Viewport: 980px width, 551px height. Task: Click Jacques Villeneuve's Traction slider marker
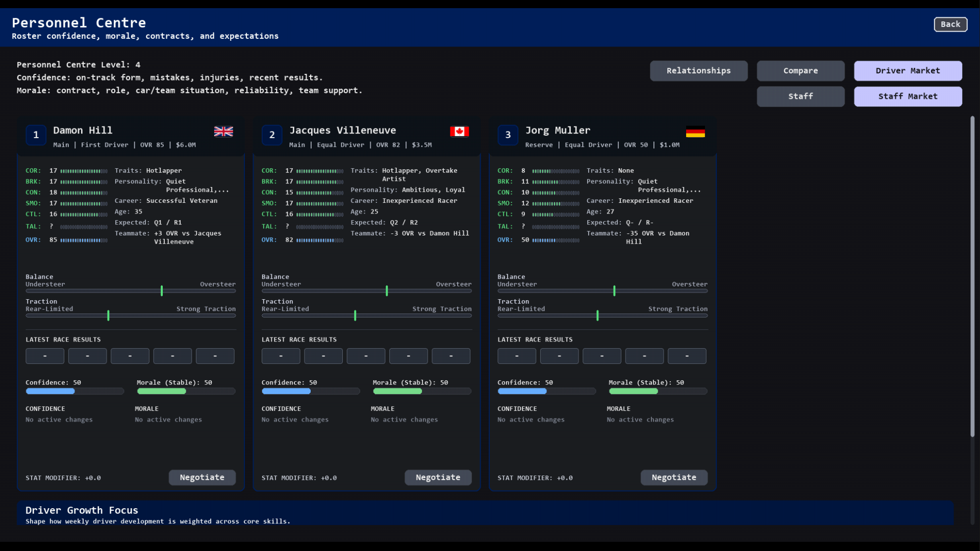coord(355,316)
